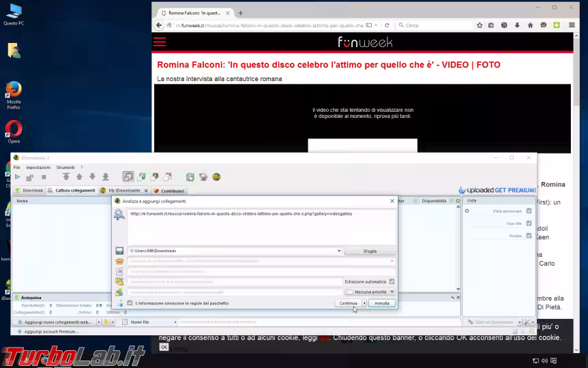Click the move to top arrow icon

tap(66, 177)
